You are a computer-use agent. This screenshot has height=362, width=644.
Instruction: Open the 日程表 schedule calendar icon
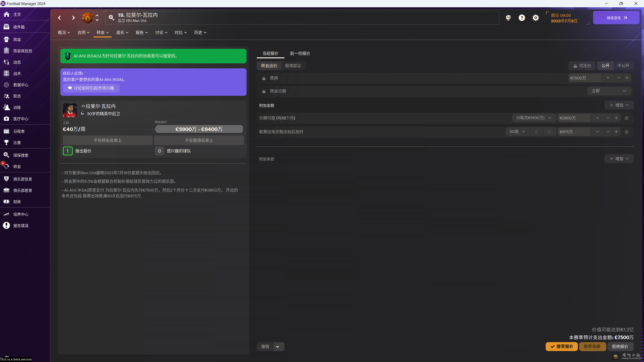[x=7, y=131]
